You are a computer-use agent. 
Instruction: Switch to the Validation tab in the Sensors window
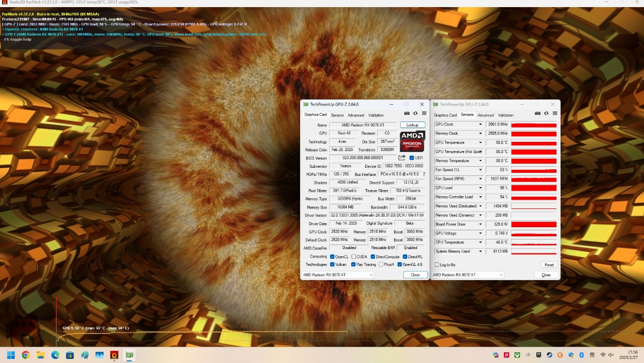506,115
